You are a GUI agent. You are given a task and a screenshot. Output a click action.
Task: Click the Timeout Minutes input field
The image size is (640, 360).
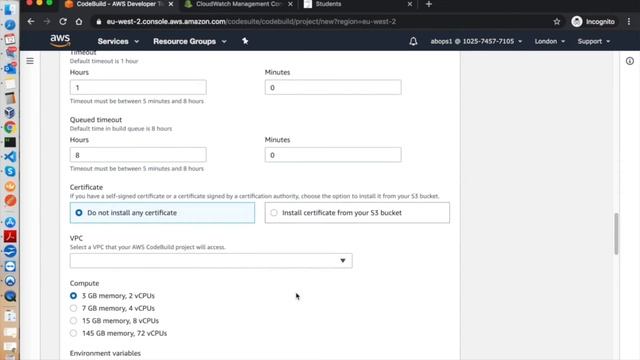[333, 87]
